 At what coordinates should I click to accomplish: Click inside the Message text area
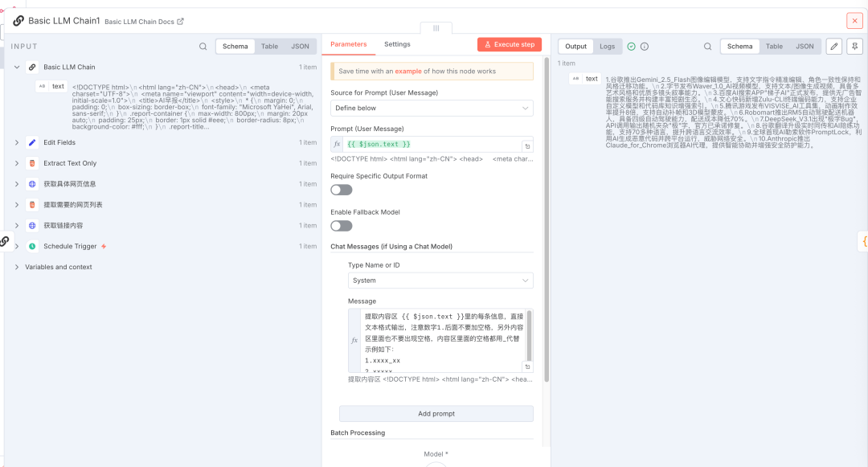click(443, 338)
